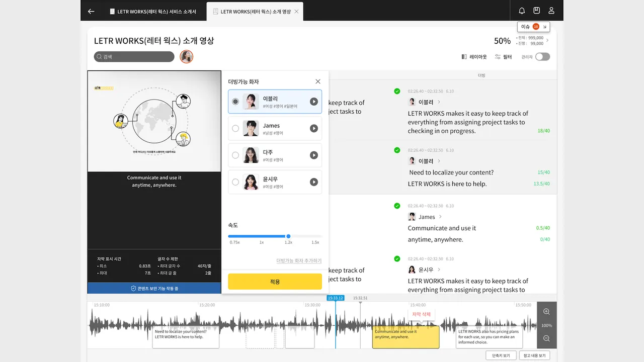Close the 소개 영상 tab
644x362 pixels.
[296, 11]
